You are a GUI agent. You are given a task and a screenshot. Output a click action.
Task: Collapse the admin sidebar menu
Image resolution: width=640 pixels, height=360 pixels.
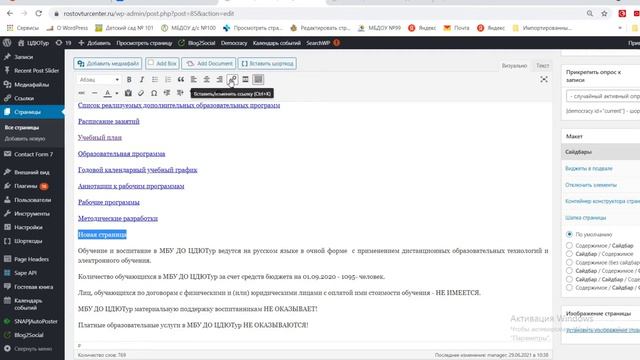(32, 349)
